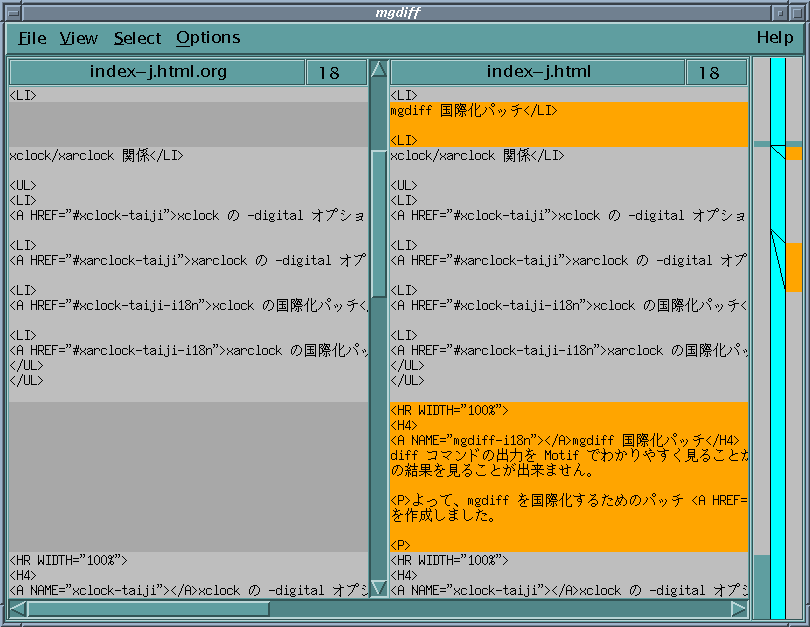The image size is (810, 627).
Task: Open the File menu
Action: 32,38
